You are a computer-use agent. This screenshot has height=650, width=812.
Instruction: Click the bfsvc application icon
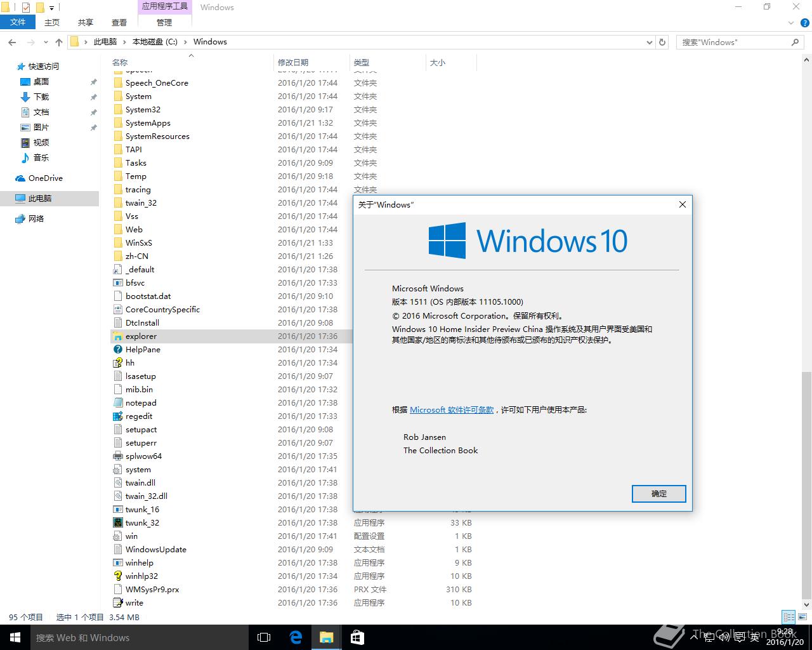click(x=117, y=283)
